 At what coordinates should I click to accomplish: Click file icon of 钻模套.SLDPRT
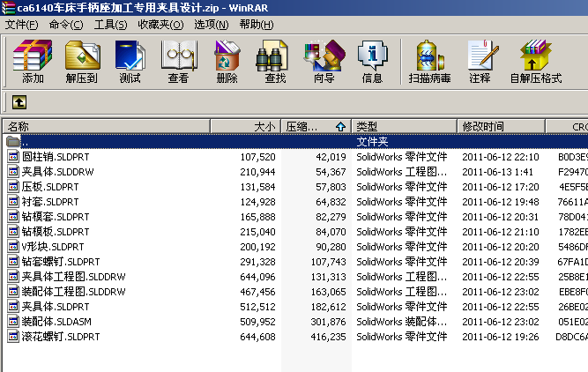(13, 216)
